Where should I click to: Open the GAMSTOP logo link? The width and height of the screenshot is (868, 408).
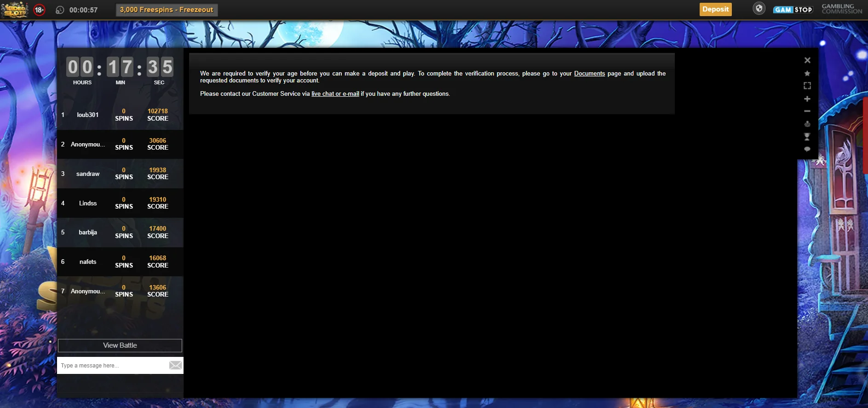pyautogui.click(x=793, y=10)
